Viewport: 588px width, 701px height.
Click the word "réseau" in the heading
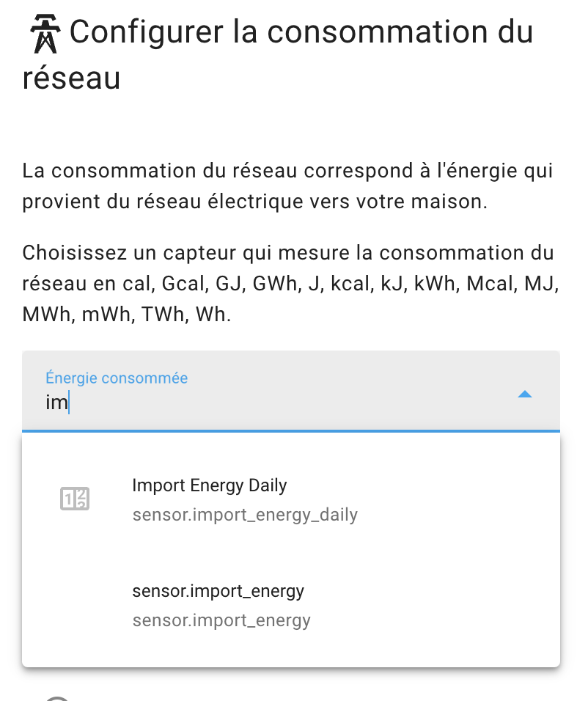(x=71, y=78)
